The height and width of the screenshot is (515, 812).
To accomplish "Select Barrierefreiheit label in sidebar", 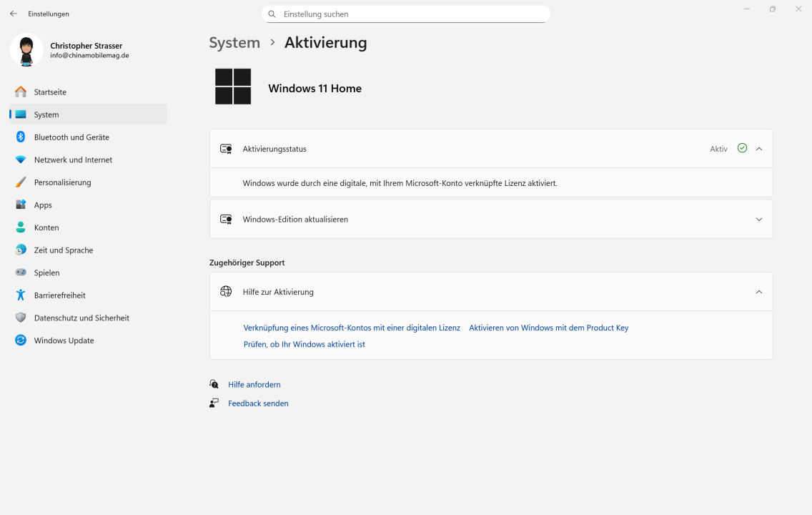I will [59, 295].
